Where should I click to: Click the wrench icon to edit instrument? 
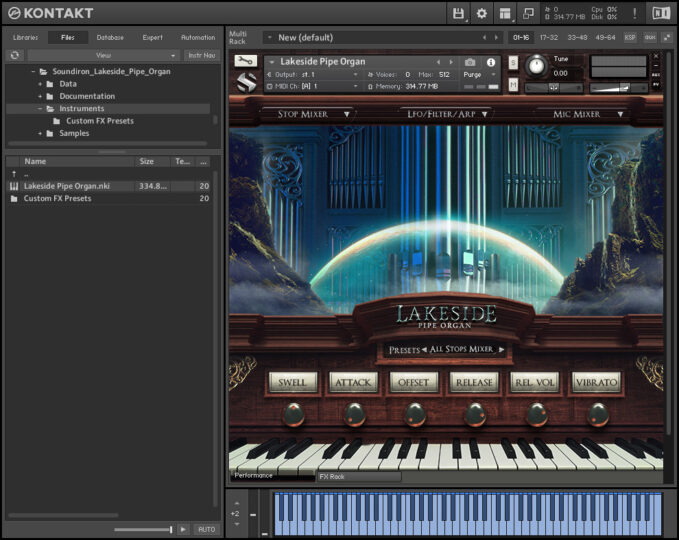pos(245,61)
